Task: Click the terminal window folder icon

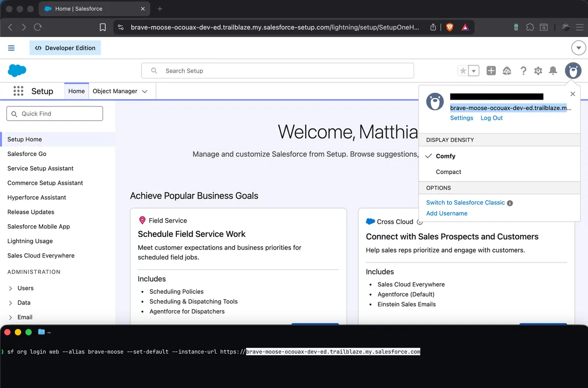Action: (x=41, y=332)
